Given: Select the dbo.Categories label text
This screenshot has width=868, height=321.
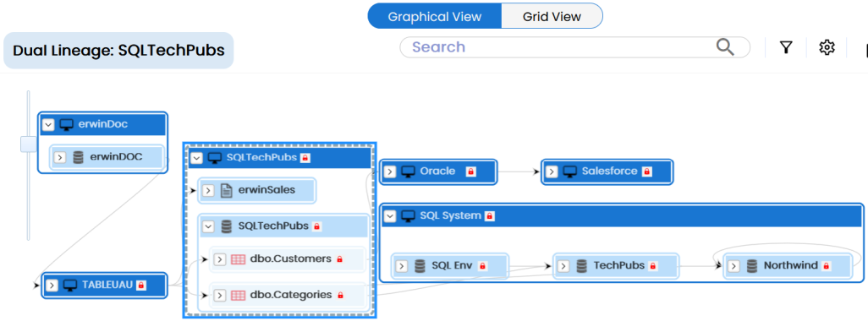Looking at the screenshot, I should point(291,295).
